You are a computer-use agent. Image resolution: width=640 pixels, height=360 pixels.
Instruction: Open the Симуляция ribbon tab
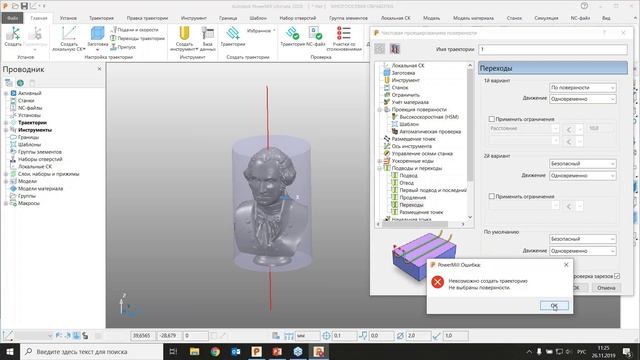[x=546, y=18]
